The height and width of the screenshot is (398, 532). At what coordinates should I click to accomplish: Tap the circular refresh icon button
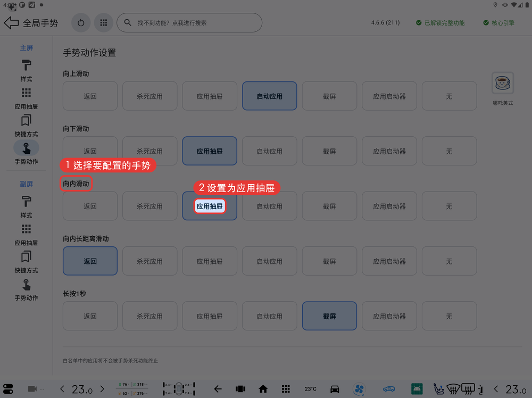(x=81, y=23)
